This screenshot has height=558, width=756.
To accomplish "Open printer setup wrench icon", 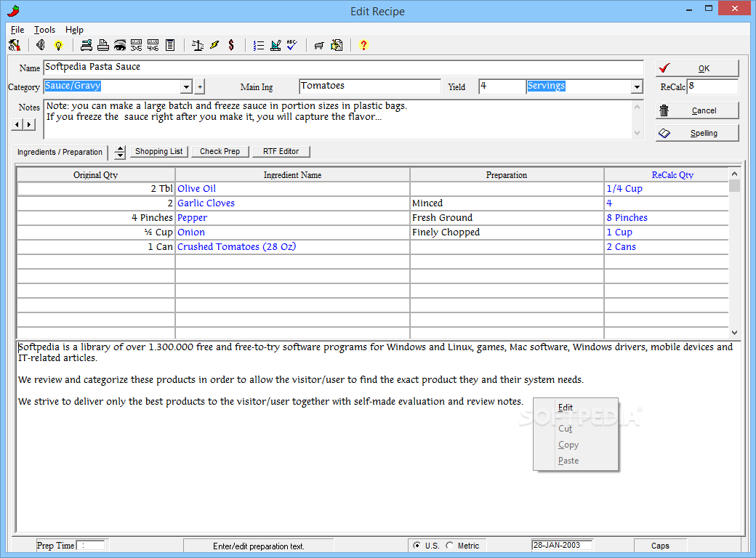I will (87, 45).
